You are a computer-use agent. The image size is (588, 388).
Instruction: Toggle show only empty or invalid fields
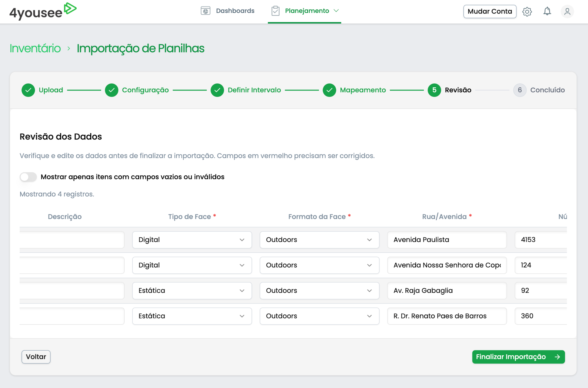coord(28,177)
